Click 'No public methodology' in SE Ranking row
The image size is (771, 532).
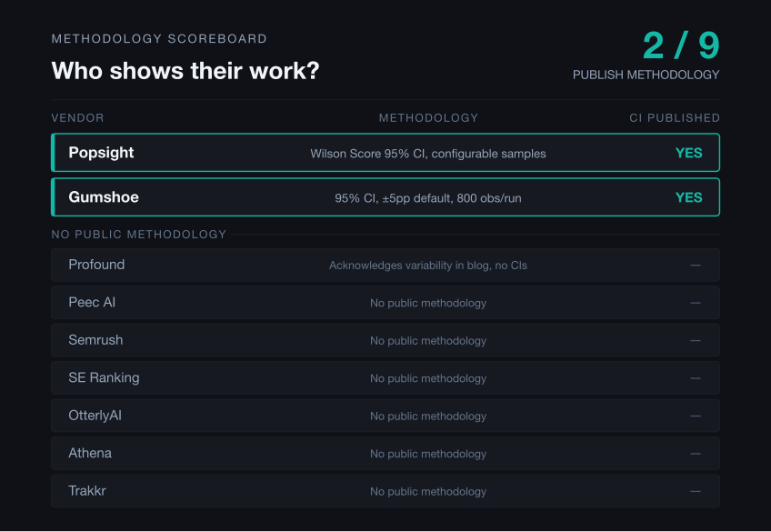[428, 378]
